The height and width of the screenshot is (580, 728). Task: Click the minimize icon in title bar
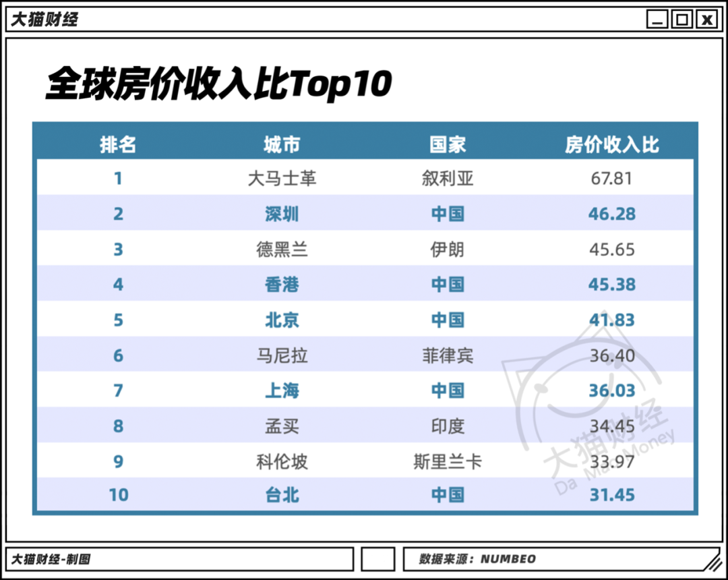(x=657, y=20)
